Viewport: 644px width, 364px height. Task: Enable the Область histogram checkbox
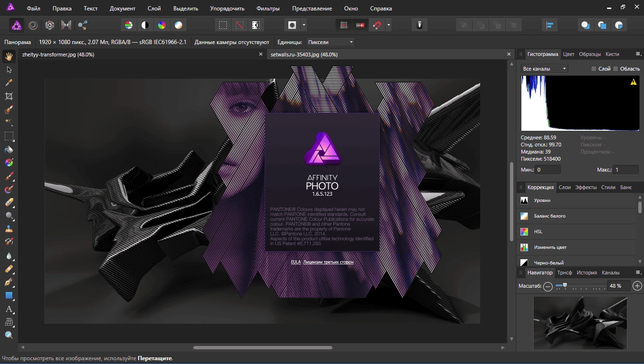click(x=616, y=69)
